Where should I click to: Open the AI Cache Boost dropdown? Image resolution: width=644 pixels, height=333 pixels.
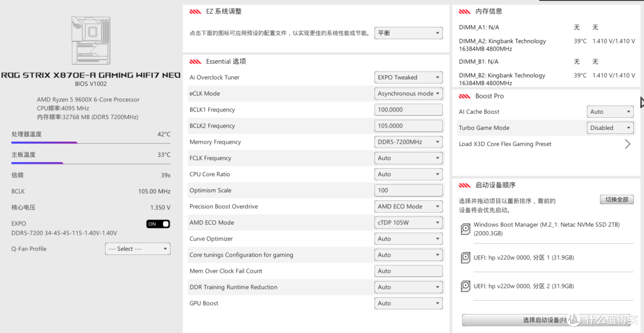[x=610, y=112]
